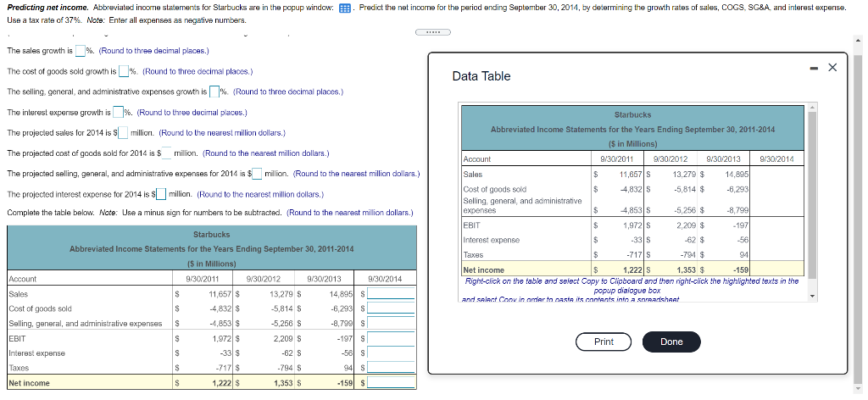Click '-159' net income in the left table

[x=346, y=383]
